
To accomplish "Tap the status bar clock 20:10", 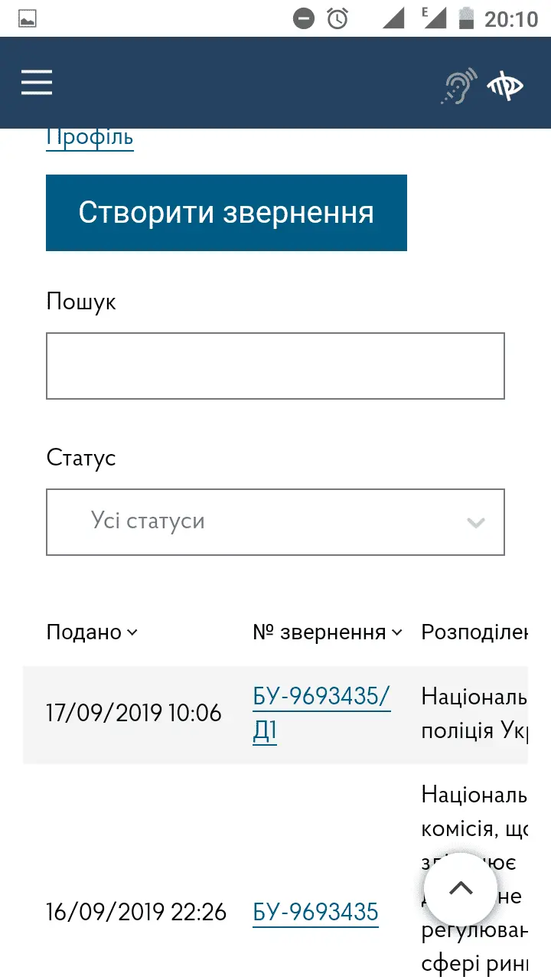I will tap(511, 18).
